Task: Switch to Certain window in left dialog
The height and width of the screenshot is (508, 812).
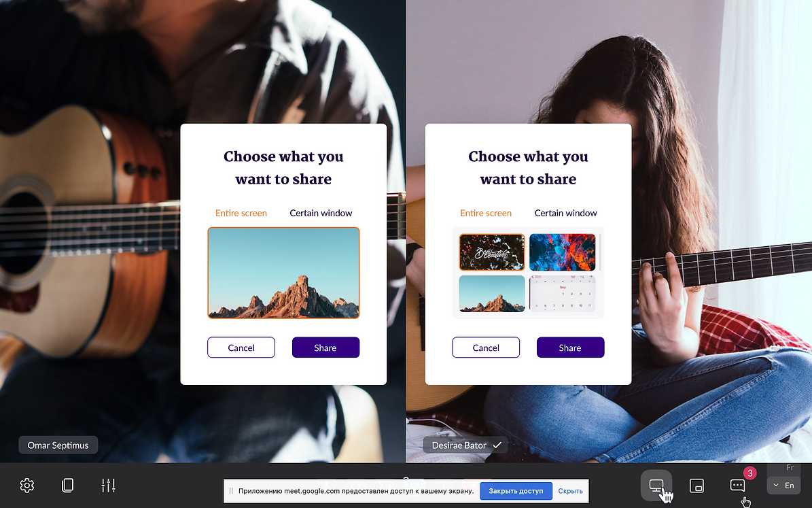Action: pos(321,213)
